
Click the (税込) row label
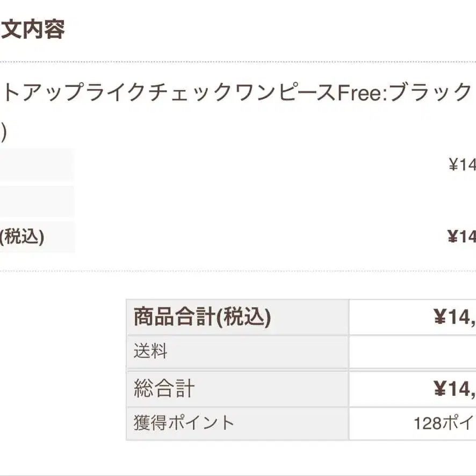(x=23, y=237)
